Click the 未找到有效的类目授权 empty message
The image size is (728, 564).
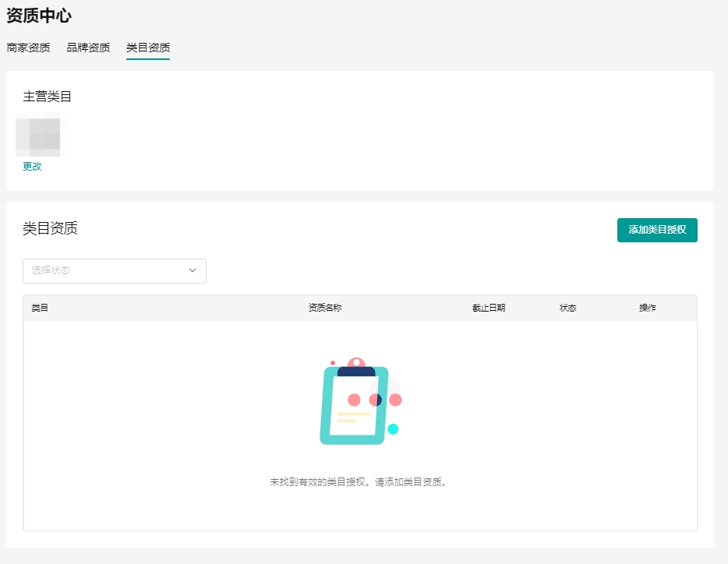pos(359,482)
